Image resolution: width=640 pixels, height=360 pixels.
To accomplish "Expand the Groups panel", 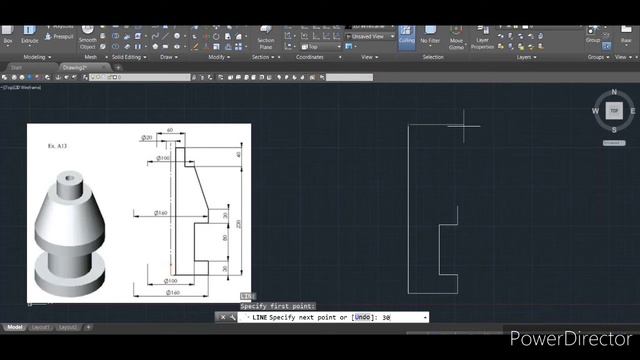I will [598, 57].
